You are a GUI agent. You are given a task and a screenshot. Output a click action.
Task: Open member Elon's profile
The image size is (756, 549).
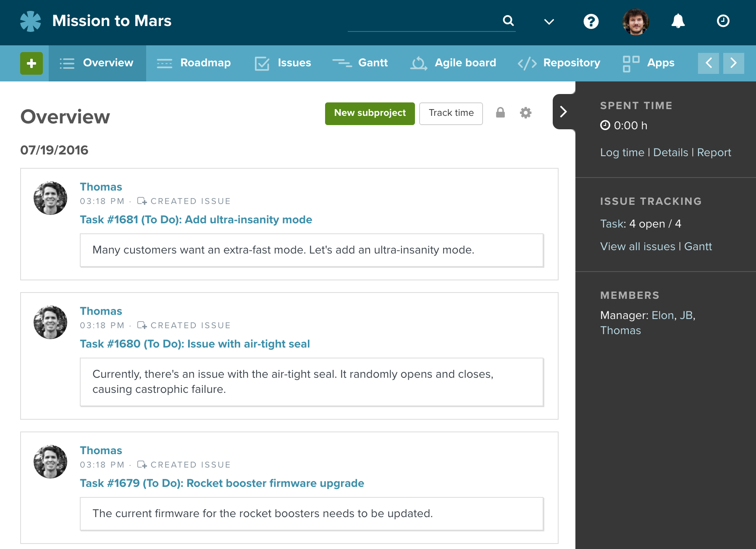tap(663, 315)
